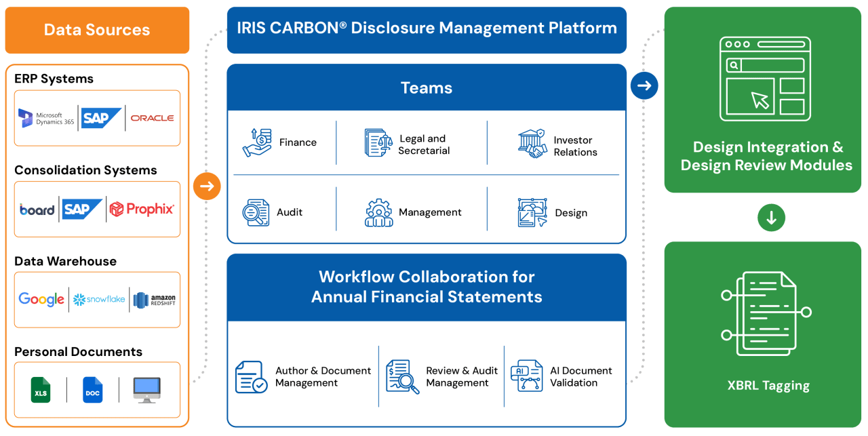The height and width of the screenshot is (436, 868).
Task: Click the Teams header bar
Action: tap(427, 87)
